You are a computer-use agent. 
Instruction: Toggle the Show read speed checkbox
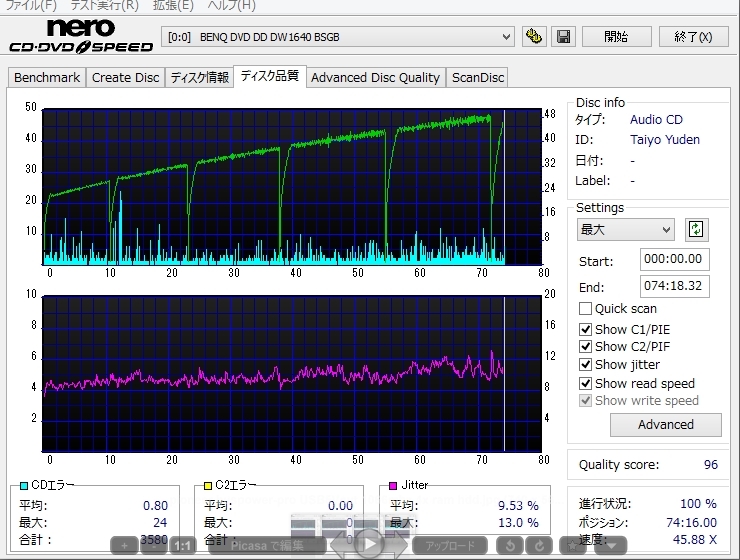pos(585,383)
